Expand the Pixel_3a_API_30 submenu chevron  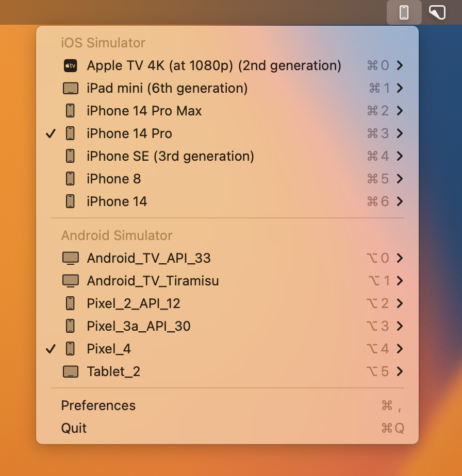click(400, 326)
